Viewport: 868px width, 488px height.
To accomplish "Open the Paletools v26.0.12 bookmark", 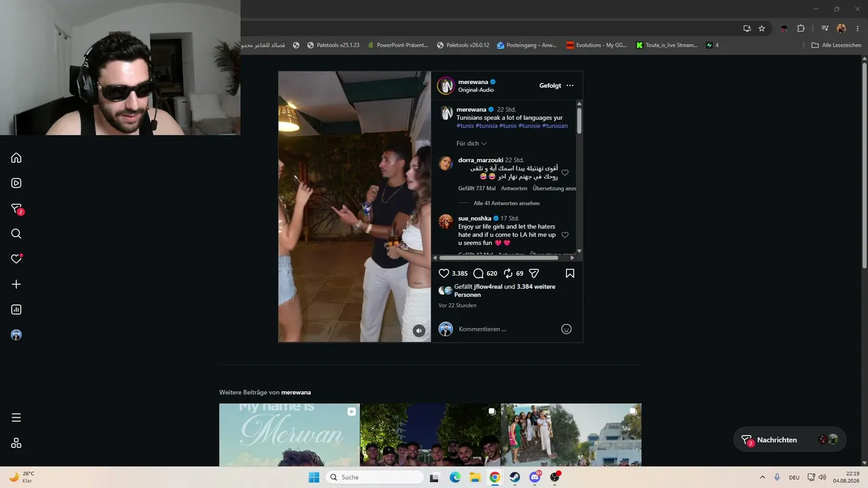I will coord(463,45).
